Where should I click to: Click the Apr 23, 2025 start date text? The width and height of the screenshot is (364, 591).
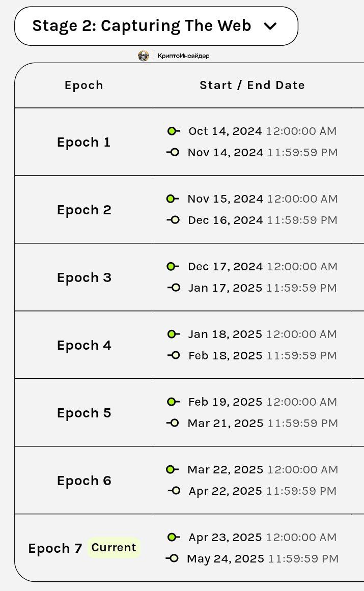click(x=225, y=537)
